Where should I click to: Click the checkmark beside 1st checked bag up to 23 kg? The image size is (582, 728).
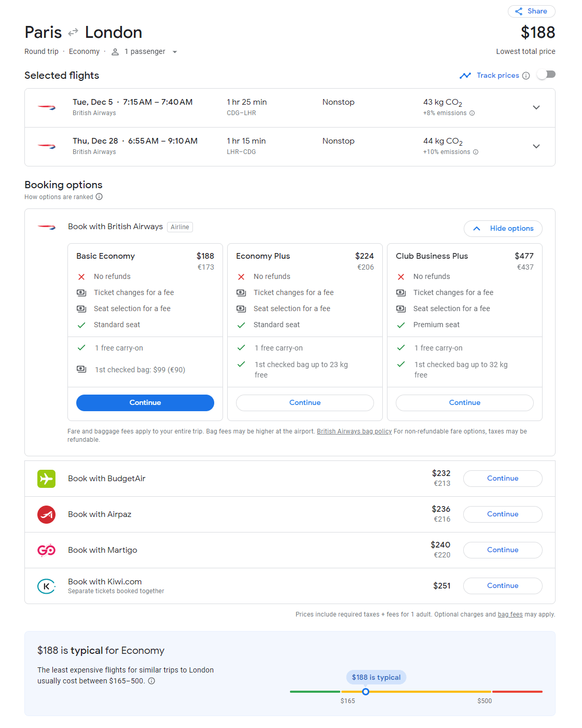[241, 365]
